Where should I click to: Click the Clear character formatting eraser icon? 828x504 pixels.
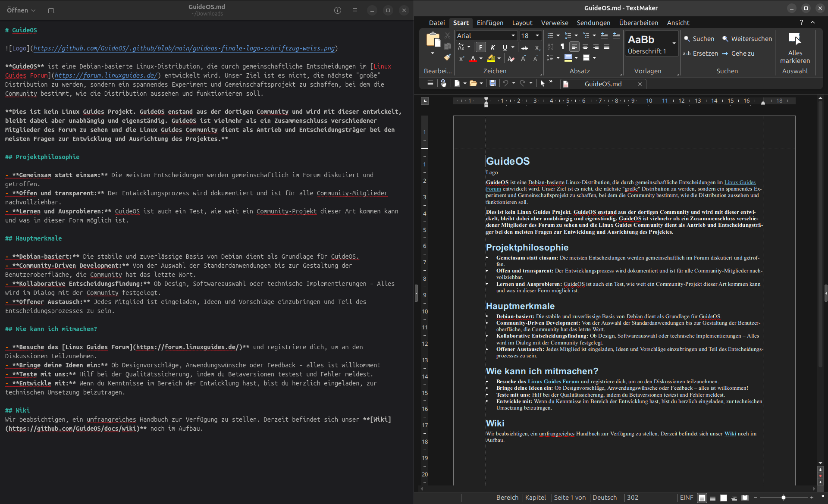(511, 59)
